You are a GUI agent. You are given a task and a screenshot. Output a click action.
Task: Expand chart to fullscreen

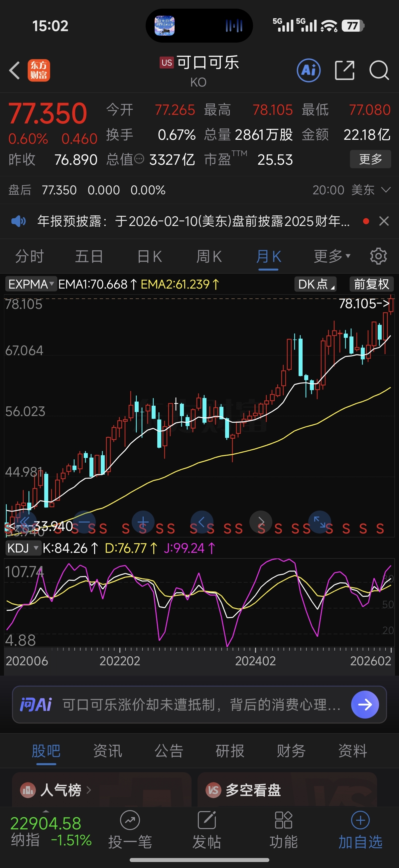(x=320, y=522)
